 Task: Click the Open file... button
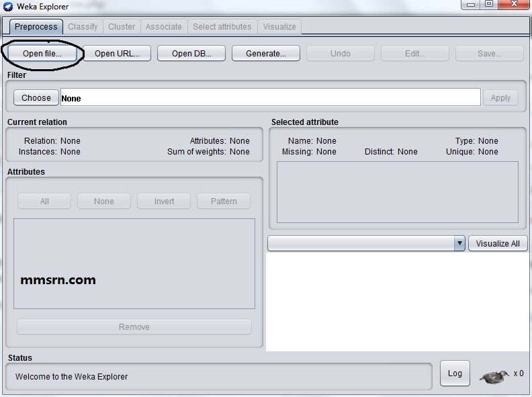pos(42,54)
